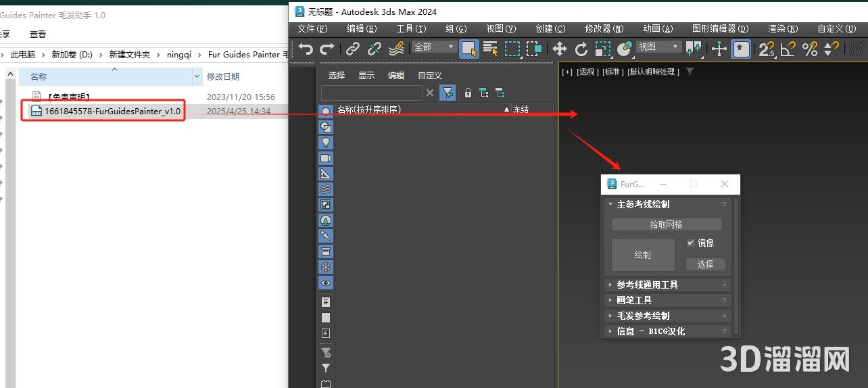Toggle display of lights filter (bulb icon)

(x=326, y=143)
